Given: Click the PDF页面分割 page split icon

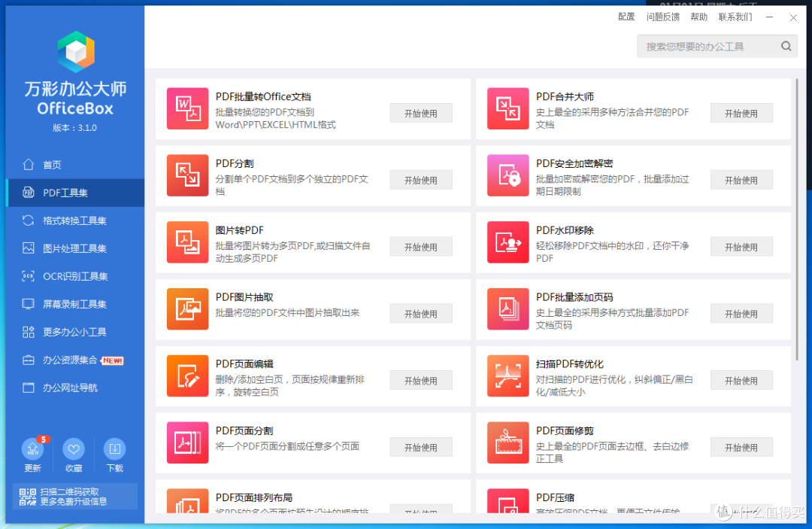Looking at the screenshot, I should pyautogui.click(x=186, y=442).
